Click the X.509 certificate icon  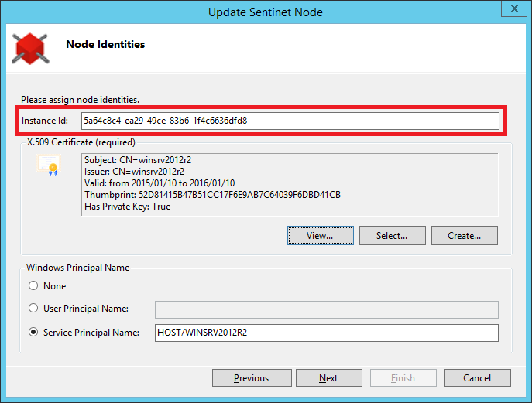(50, 165)
